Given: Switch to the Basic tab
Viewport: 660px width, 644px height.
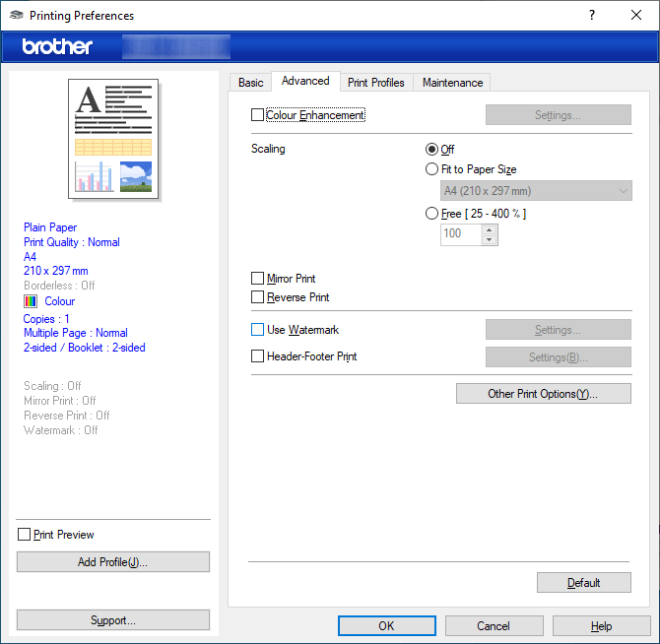Looking at the screenshot, I should (x=251, y=83).
